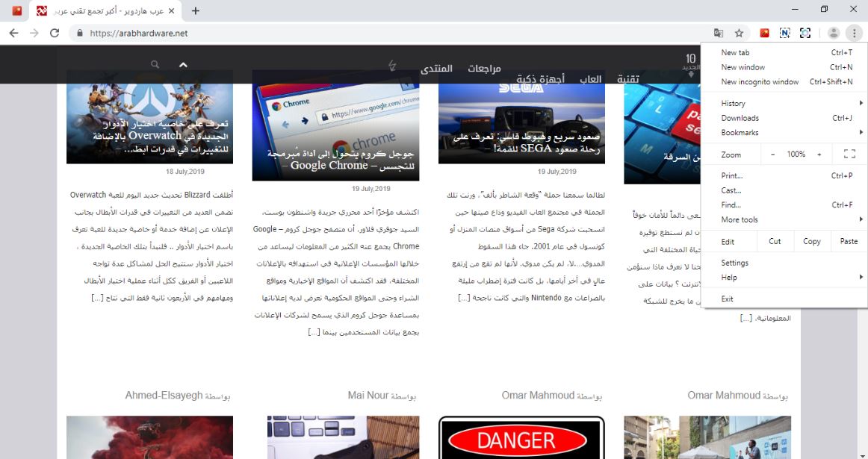Go back using the browser back arrow
The width and height of the screenshot is (868, 459).
(x=14, y=33)
